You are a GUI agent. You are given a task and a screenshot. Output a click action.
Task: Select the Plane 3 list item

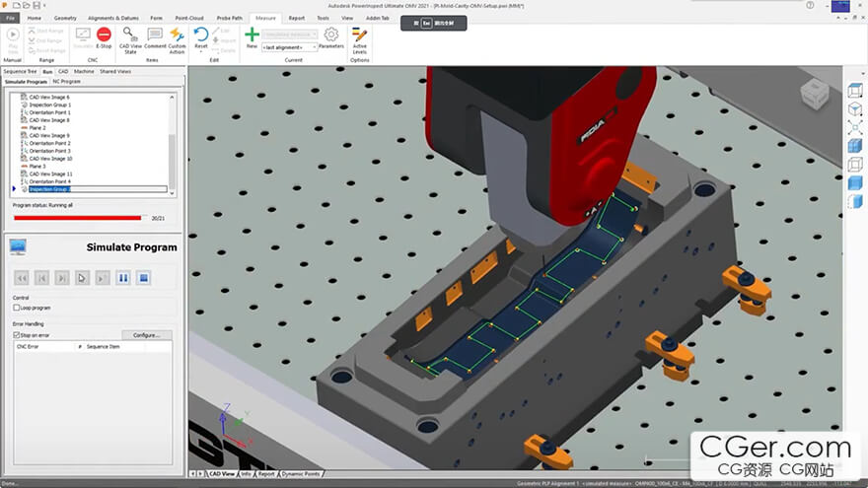(x=37, y=166)
